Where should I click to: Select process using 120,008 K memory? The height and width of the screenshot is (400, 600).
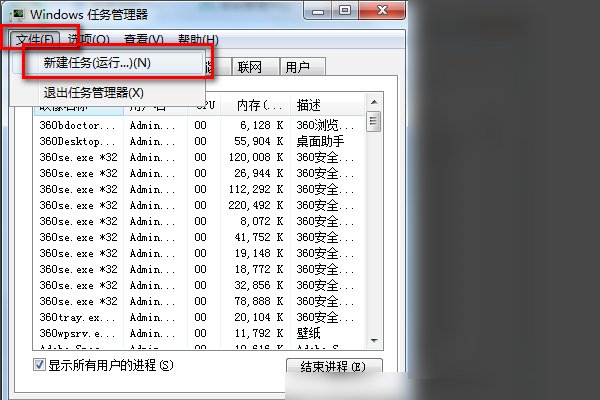pos(199,157)
